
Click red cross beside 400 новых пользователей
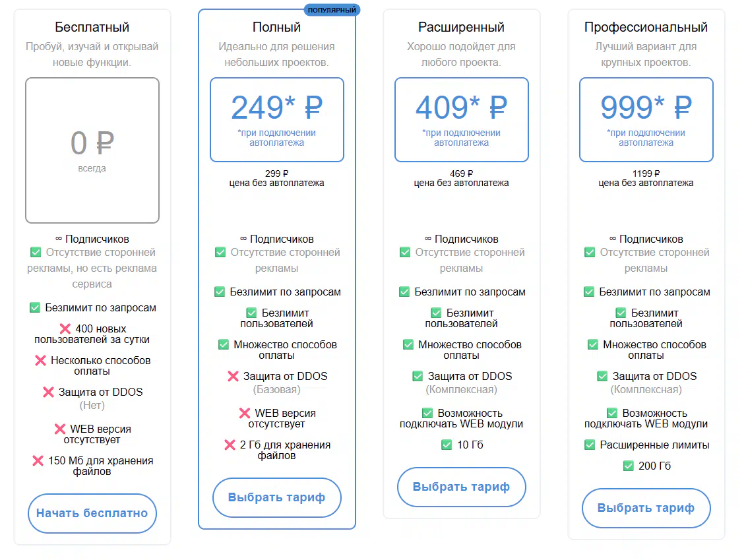tap(65, 328)
